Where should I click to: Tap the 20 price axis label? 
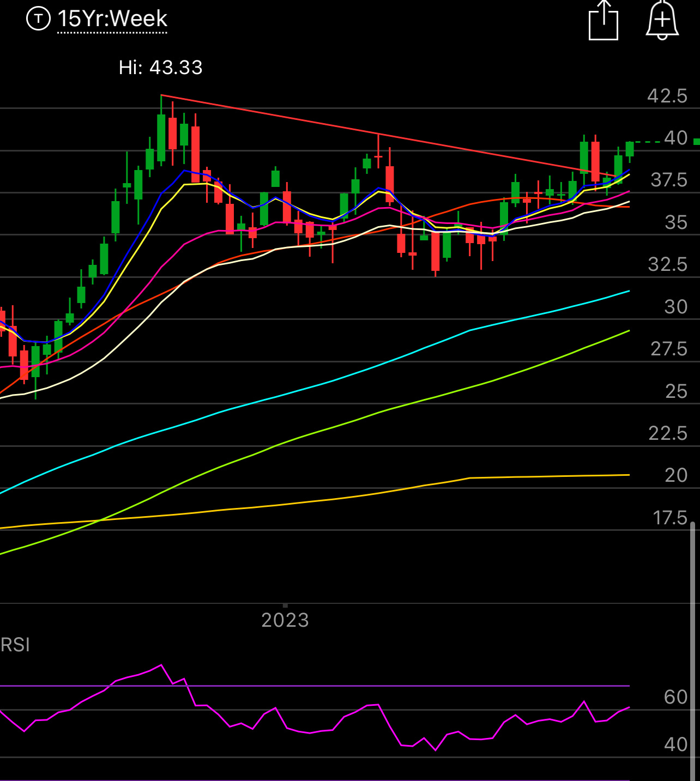click(676, 475)
